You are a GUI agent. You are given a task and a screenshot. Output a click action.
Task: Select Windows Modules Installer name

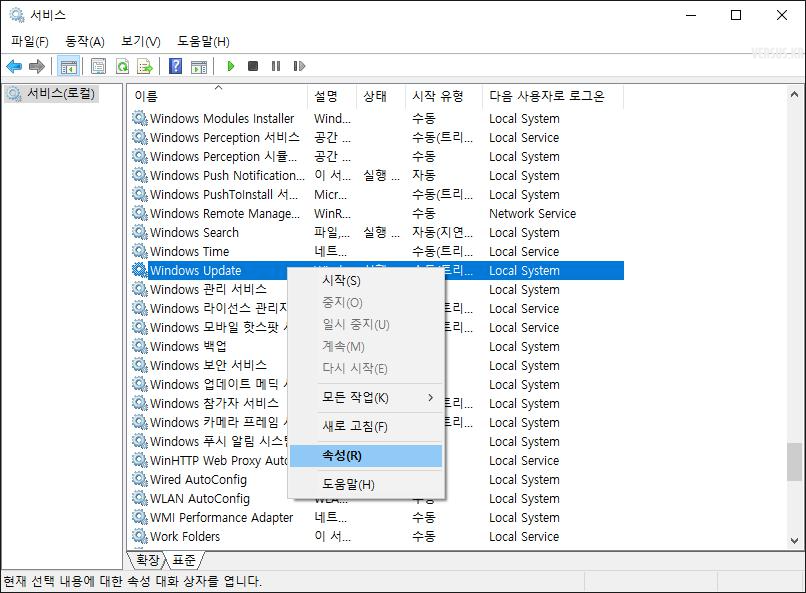click(x=222, y=118)
